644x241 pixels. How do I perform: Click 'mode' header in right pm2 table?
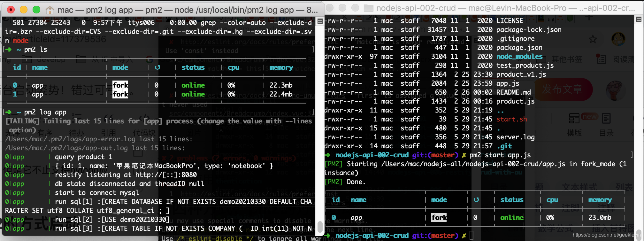439,200
